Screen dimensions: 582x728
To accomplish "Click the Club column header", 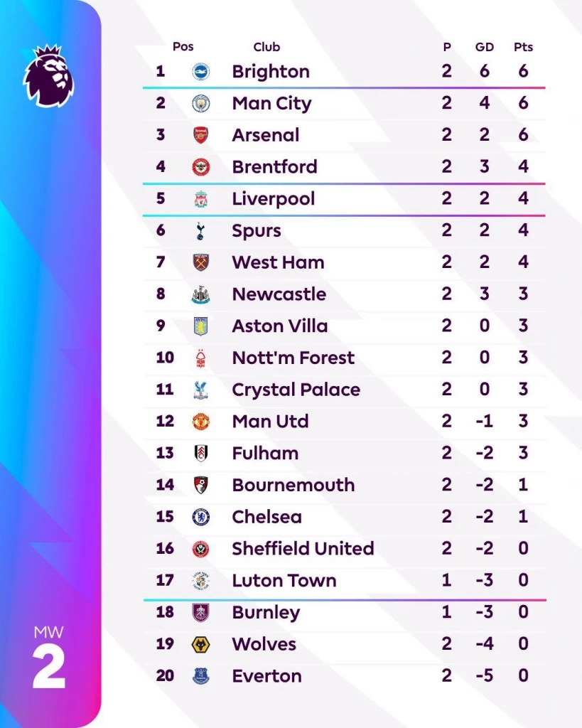I will coord(266,48).
